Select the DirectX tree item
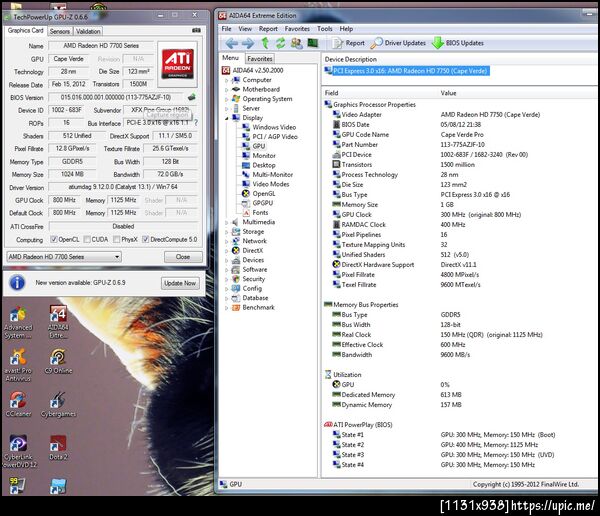 point(248,250)
